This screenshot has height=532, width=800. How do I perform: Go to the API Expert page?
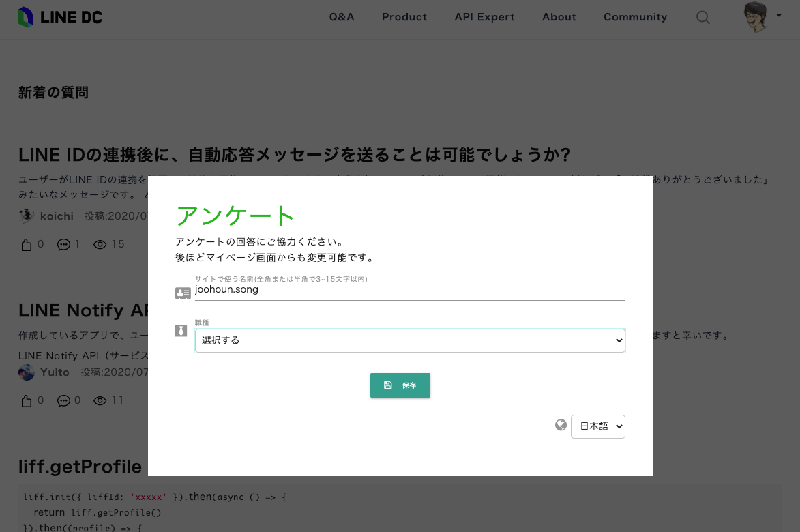point(484,17)
